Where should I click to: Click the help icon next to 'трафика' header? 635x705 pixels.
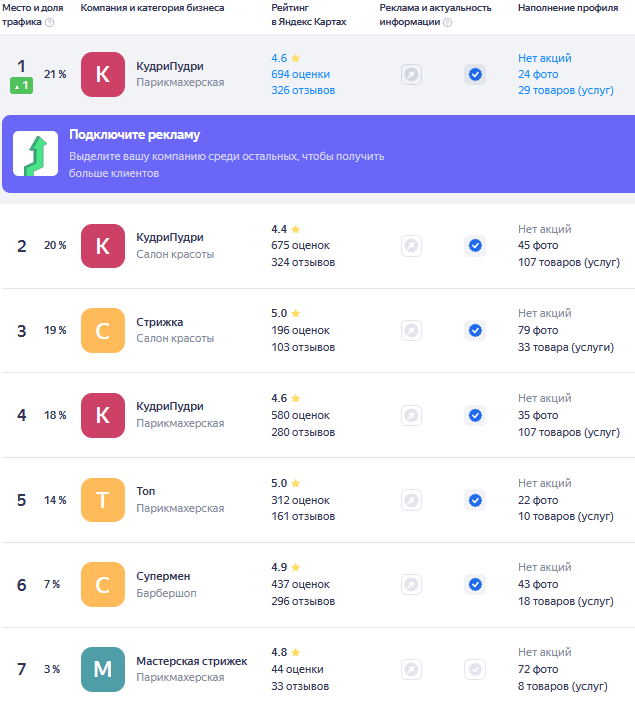click(x=50, y=22)
